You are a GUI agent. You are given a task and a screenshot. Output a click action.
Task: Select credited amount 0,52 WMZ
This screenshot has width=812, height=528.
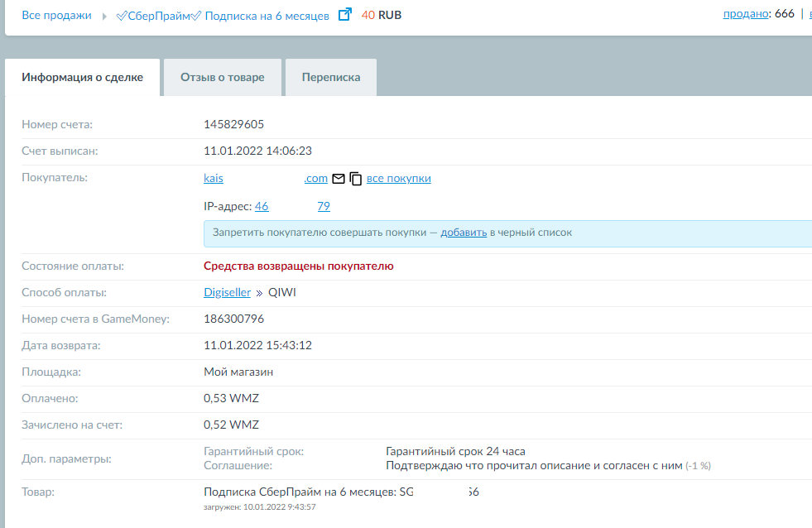point(231,425)
